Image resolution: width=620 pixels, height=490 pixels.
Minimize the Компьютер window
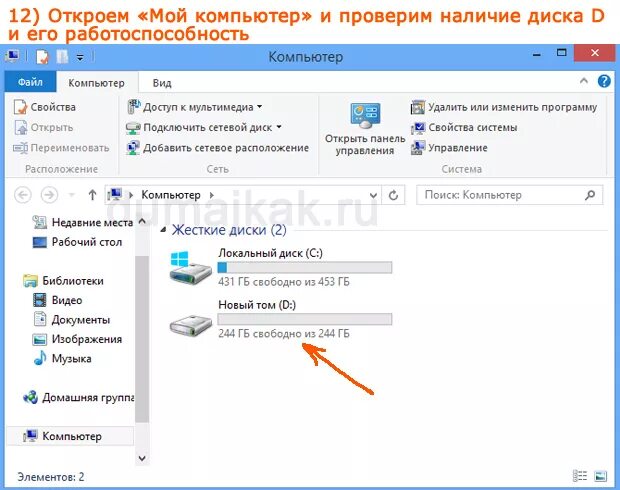coord(537,53)
